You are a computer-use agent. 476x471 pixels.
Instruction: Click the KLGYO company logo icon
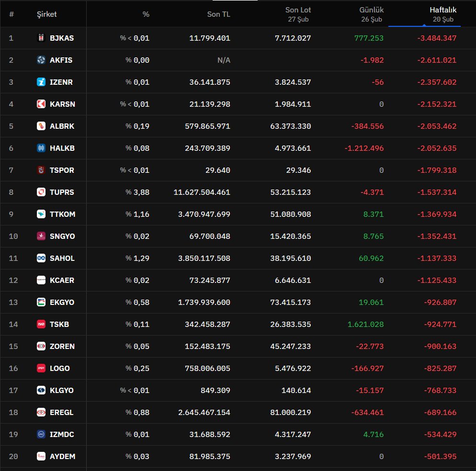point(41,390)
